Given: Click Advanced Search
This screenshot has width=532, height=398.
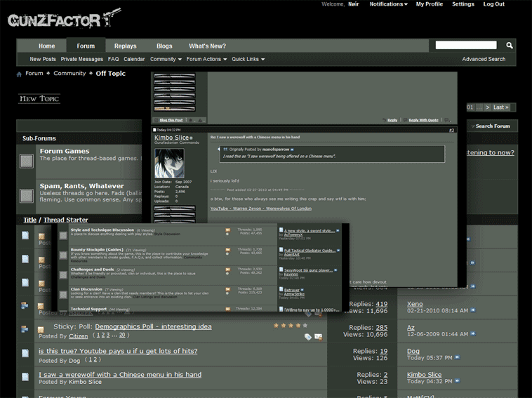Looking at the screenshot, I should [x=484, y=59].
